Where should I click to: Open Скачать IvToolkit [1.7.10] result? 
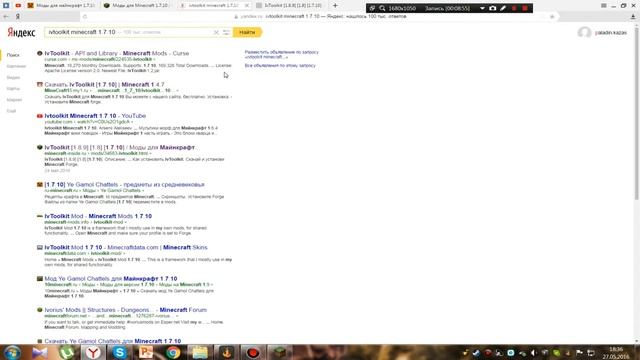click(x=104, y=84)
